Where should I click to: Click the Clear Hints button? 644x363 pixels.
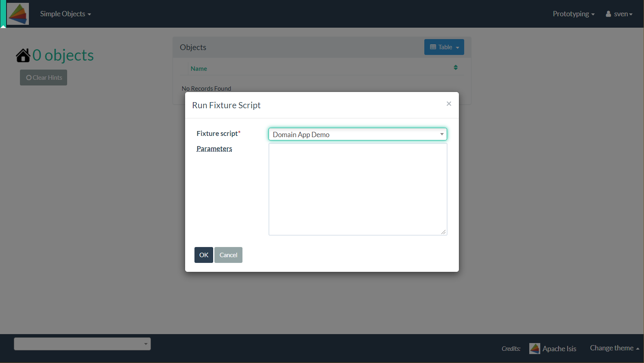tap(44, 78)
